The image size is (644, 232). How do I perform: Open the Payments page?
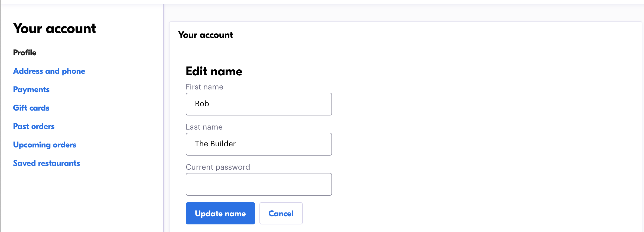(31, 89)
